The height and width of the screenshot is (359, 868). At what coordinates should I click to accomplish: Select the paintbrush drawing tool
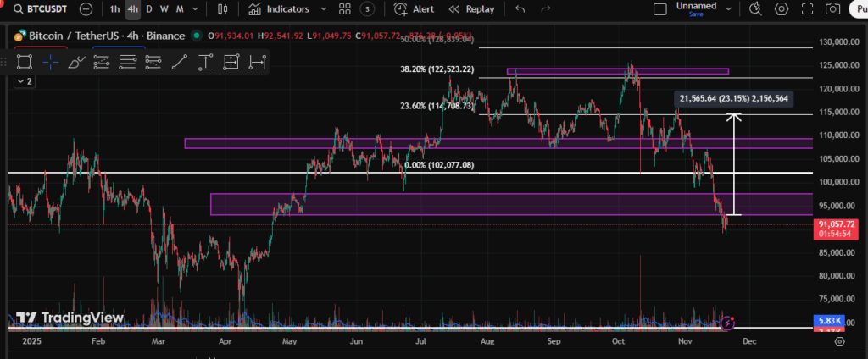[76, 62]
